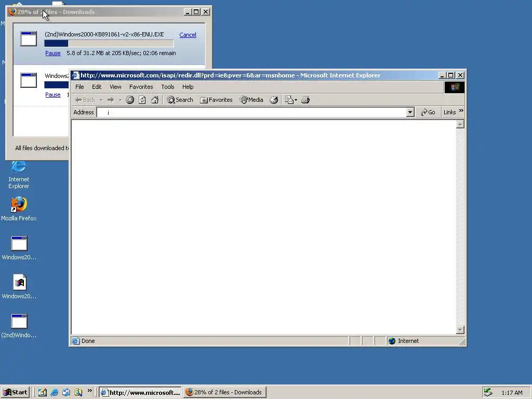The image size is (532, 399).
Task: Click the Firefox icon in Downloads title bar
Action: tap(12, 12)
